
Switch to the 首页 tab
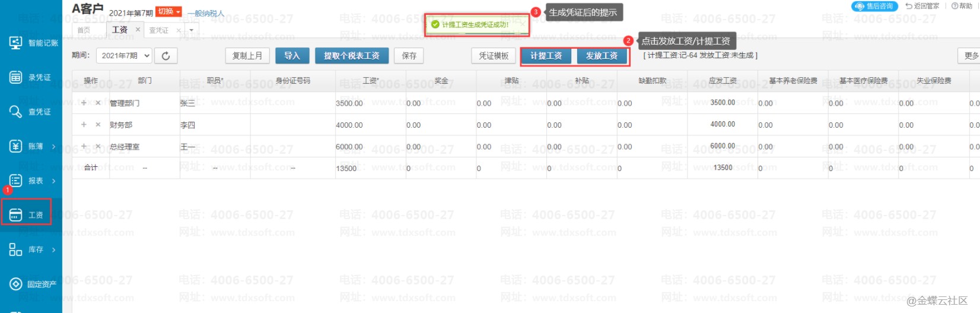coord(84,30)
